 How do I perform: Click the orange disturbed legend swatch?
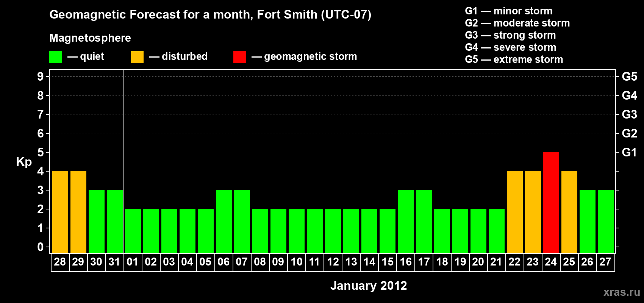tap(137, 57)
